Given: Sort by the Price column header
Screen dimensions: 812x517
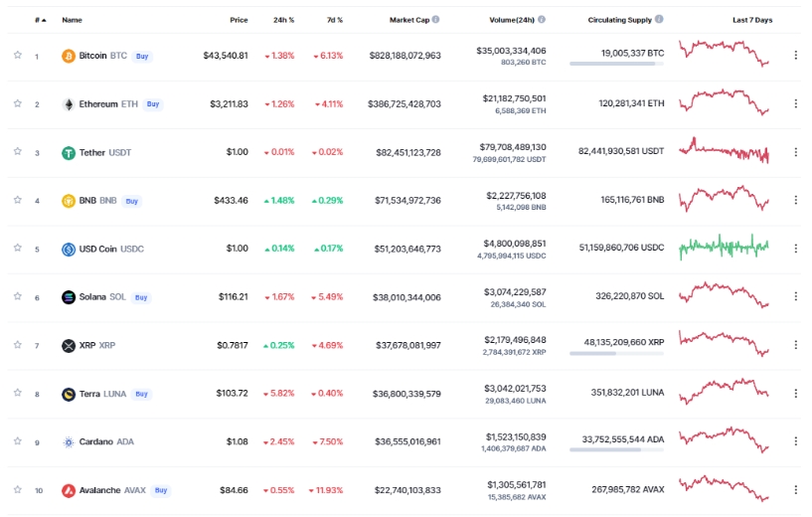Looking at the screenshot, I should (239, 20).
